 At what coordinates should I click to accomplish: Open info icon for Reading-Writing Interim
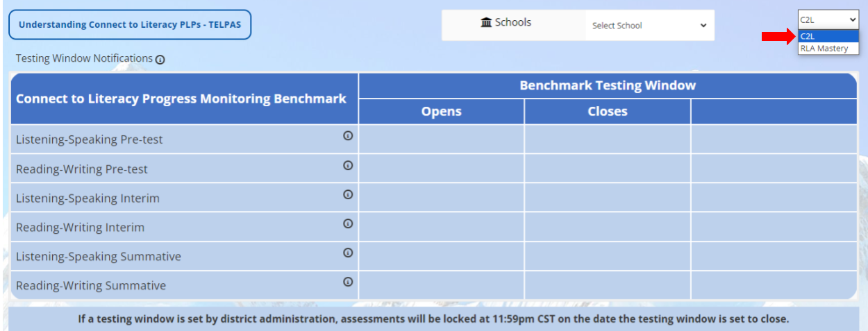tap(348, 223)
